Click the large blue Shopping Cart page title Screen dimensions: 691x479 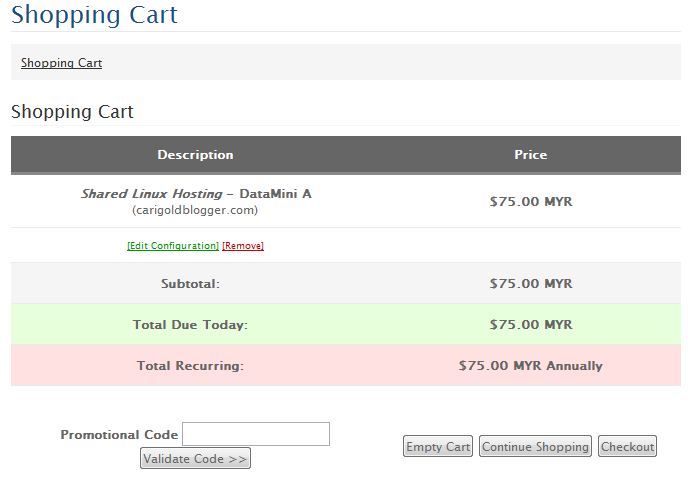click(x=94, y=15)
